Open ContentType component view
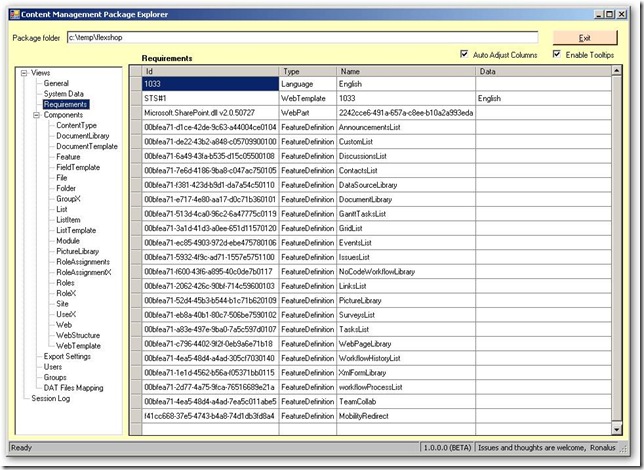 [76, 125]
